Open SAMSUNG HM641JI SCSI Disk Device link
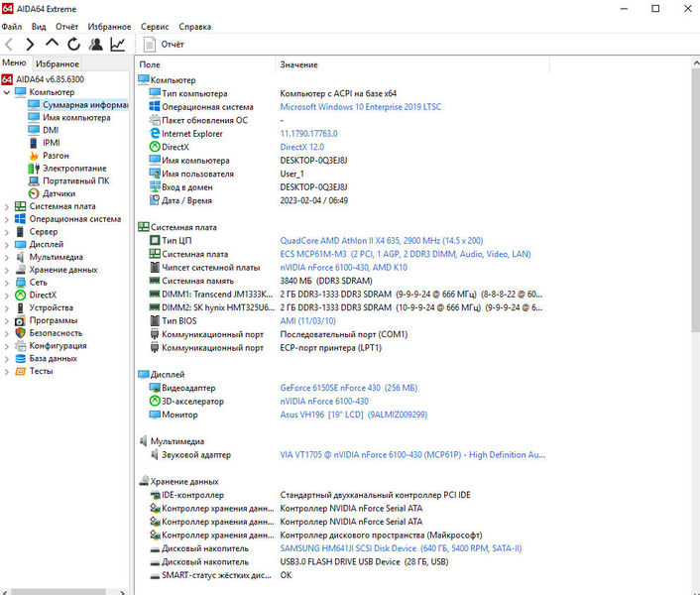The height and width of the screenshot is (595, 700). (x=401, y=548)
